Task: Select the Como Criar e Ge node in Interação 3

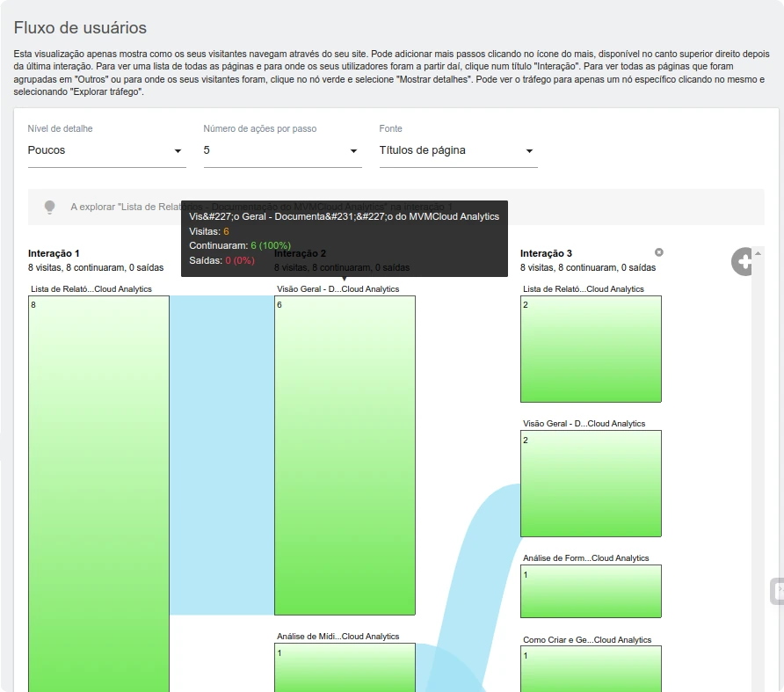Action: [x=591, y=668]
